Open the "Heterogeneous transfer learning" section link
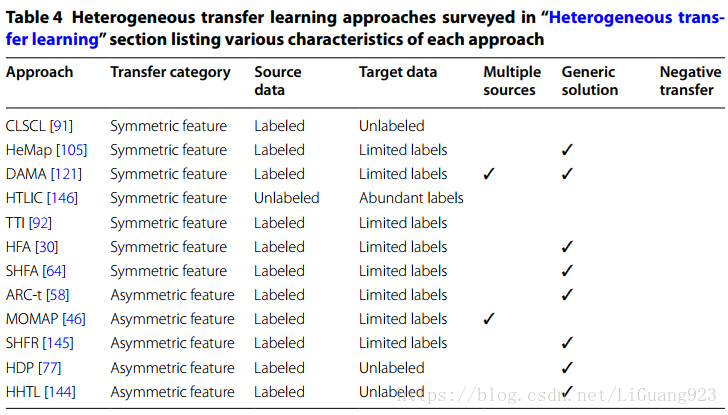The width and height of the screenshot is (728, 415). click(x=636, y=18)
